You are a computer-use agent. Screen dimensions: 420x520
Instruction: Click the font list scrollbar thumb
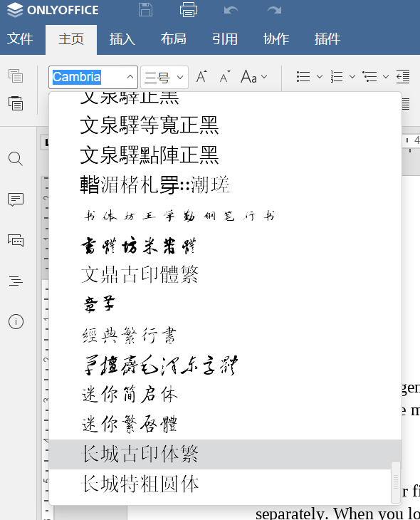(x=396, y=482)
